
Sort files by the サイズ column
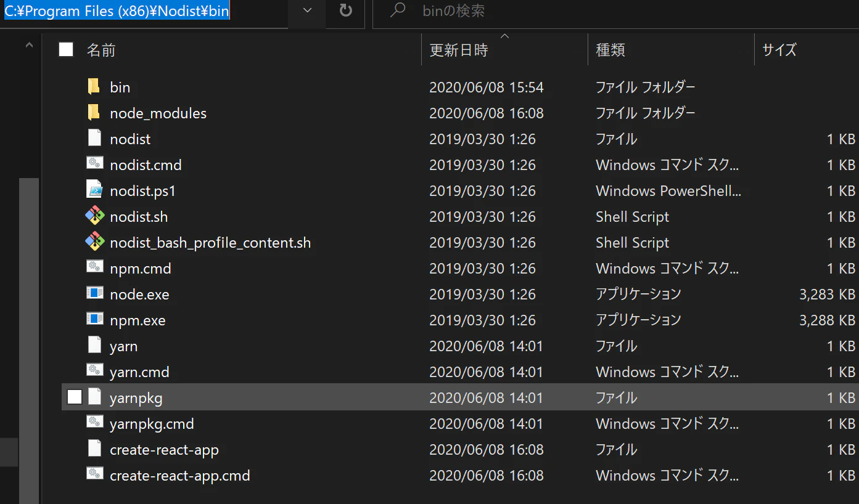coord(779,50)
